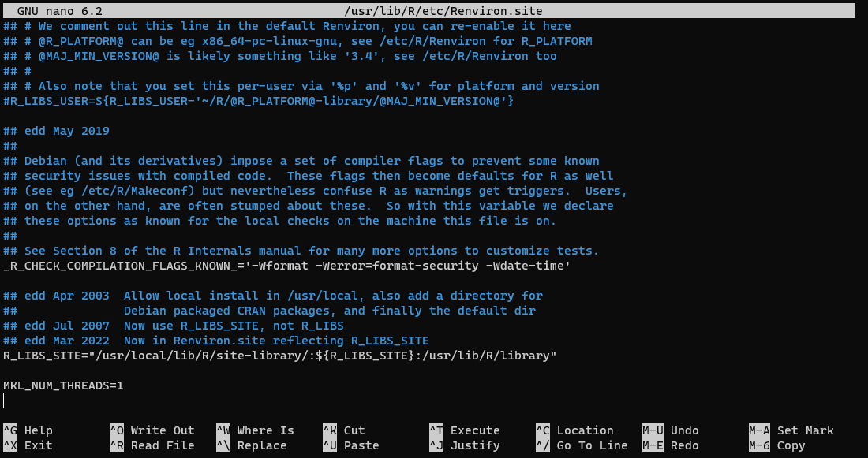868x458 pixels.
Task: Click the ^J Justify shortcut
Action: pyautogui.click(x=464, y=445)
